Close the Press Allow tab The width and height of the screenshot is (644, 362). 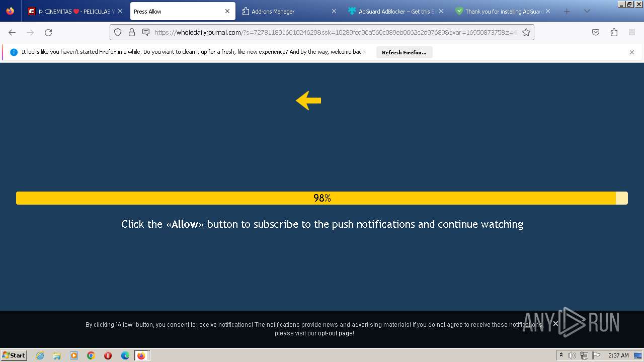[227, 11]
